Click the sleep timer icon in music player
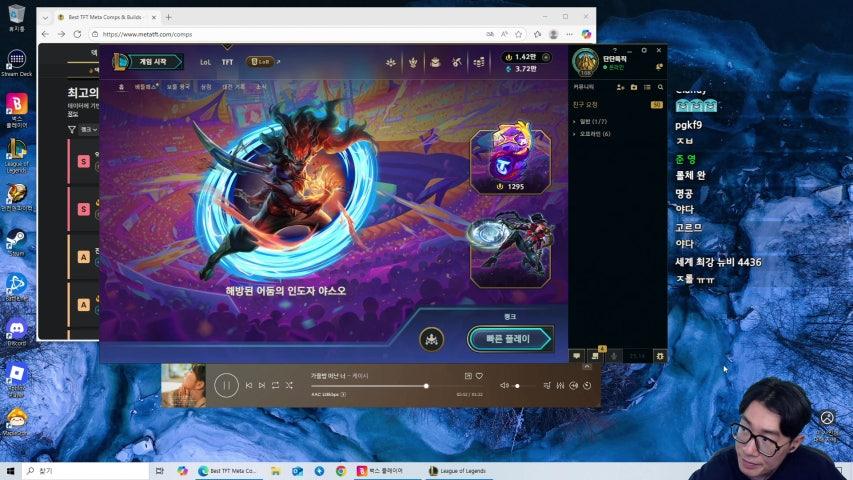Screen dimensions: 853x480 [x=587, y=385]
